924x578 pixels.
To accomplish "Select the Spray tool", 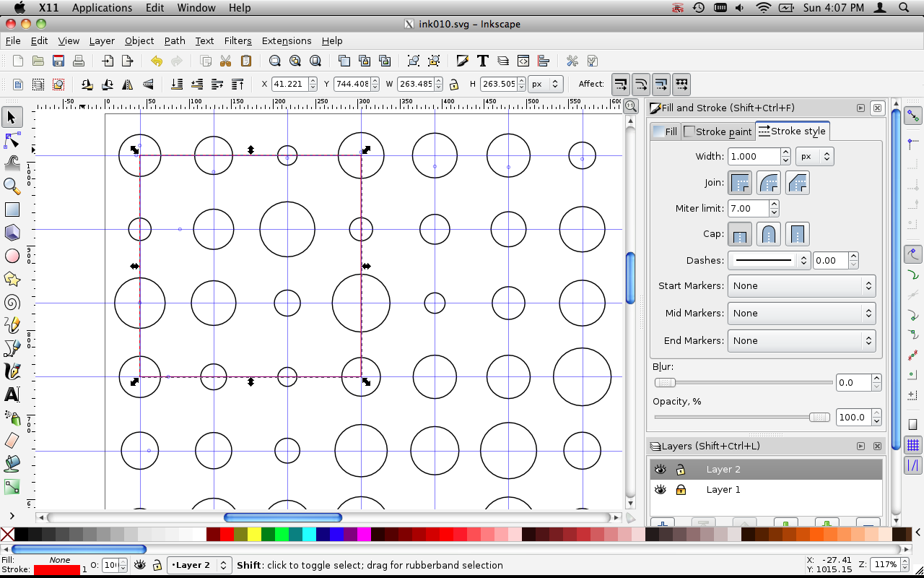I will (12, 418).
